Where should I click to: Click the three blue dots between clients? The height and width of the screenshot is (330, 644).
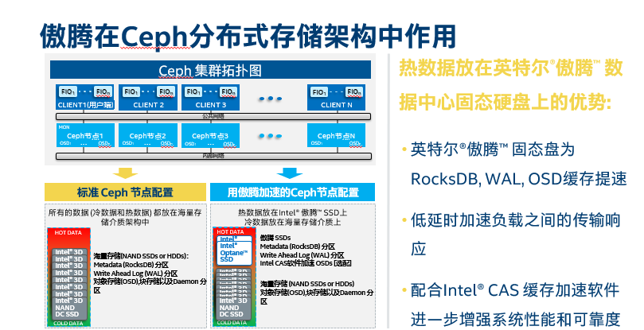pos(270,99)
